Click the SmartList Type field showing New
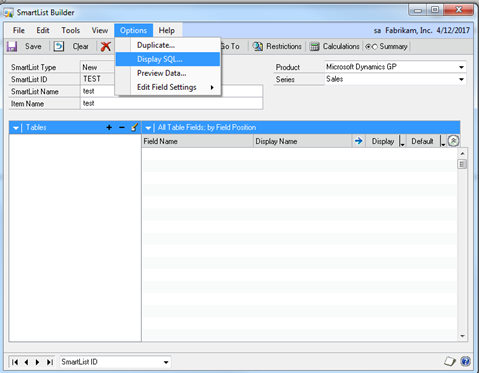This screenshot has height=373, width=479. point(98,67)
